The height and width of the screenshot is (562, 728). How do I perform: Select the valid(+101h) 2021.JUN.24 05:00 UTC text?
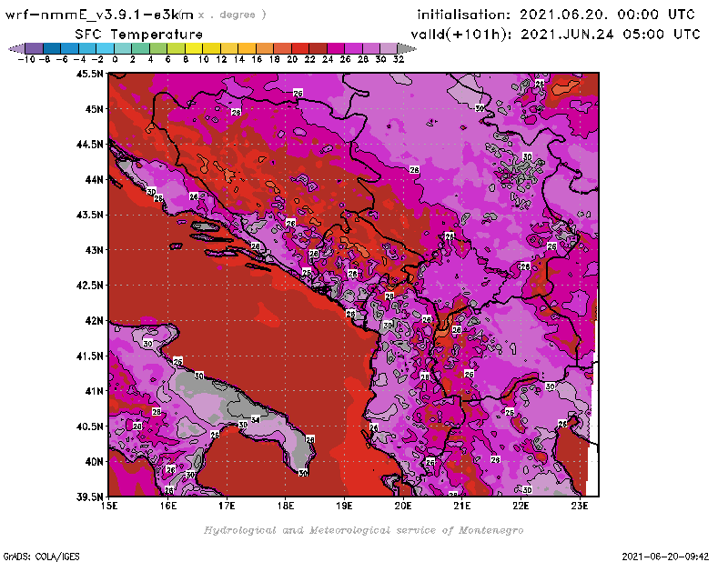pos(555,35)
